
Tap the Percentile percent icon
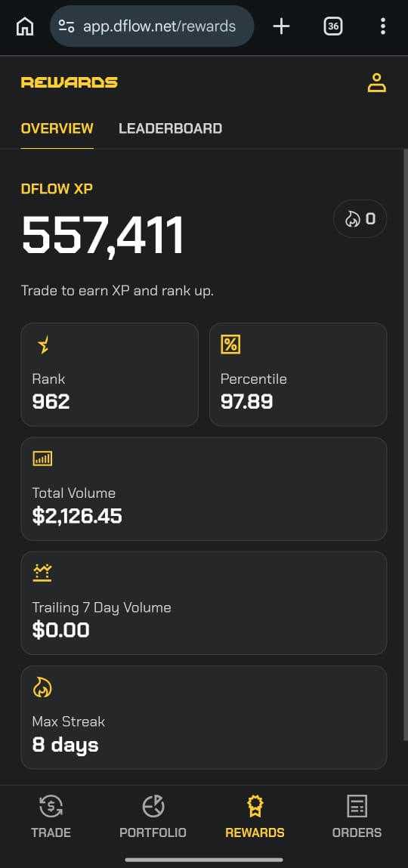click(x=230, y=344)
